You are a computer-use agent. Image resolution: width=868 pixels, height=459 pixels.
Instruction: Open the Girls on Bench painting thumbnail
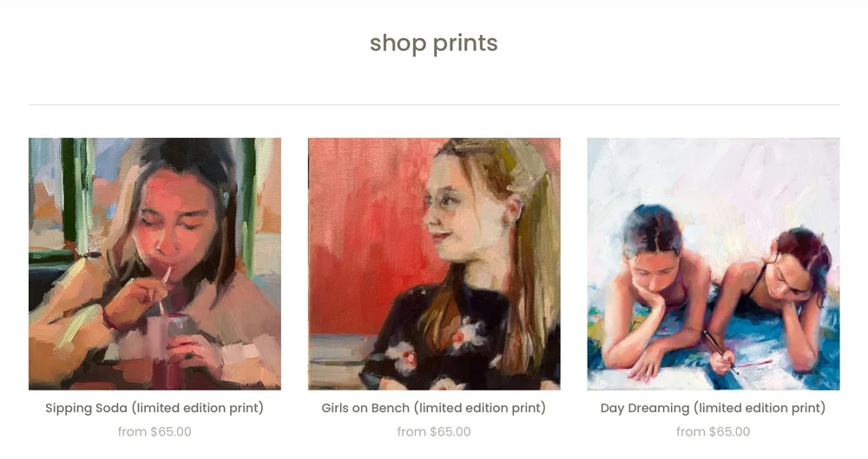point(434,264)
